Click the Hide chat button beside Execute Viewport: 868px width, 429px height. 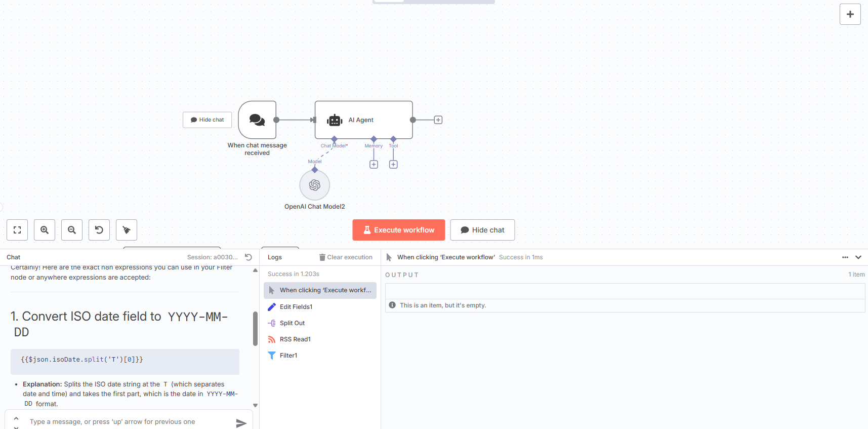pyautogui.click(x=482, y=230)
